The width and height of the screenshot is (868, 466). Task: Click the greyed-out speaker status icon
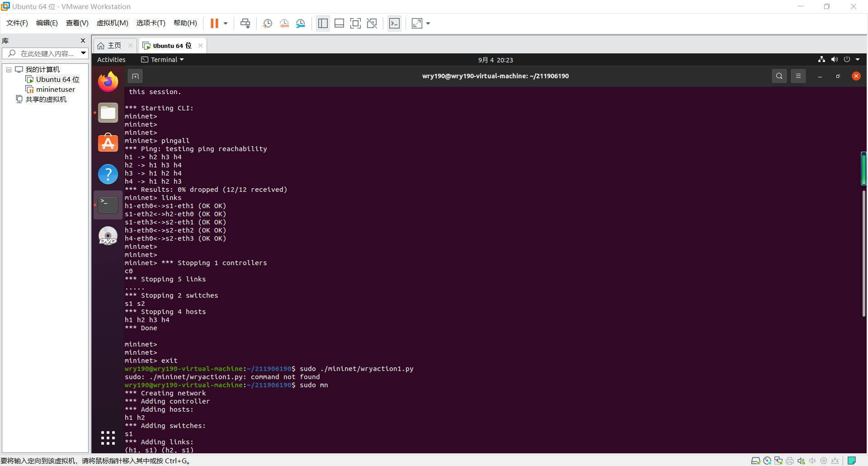click(812, 461)
